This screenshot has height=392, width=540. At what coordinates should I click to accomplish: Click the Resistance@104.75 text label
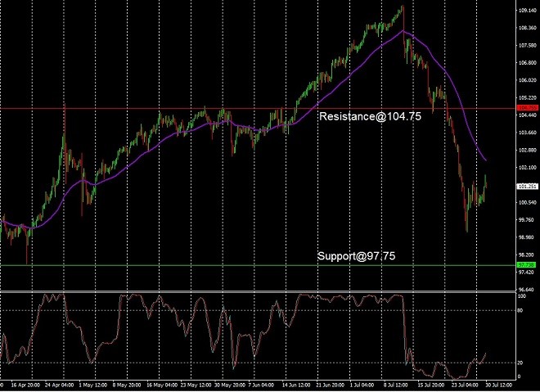370,116
